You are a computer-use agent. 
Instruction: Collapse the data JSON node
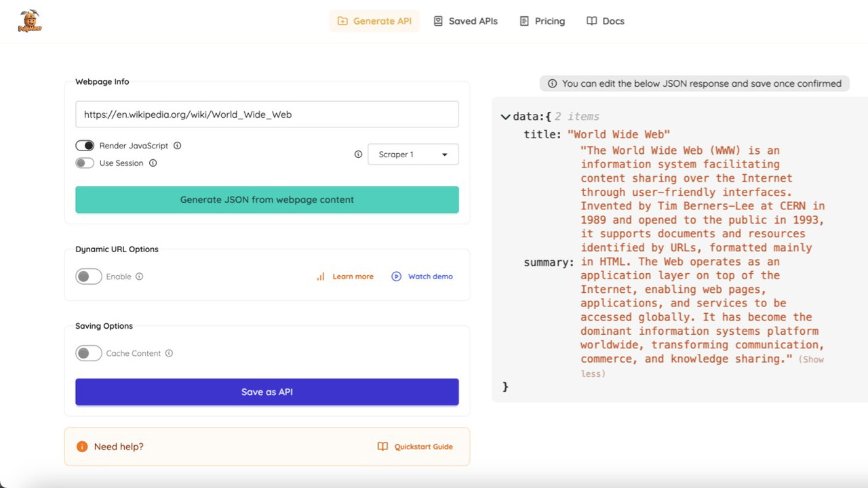coord(505,117)
